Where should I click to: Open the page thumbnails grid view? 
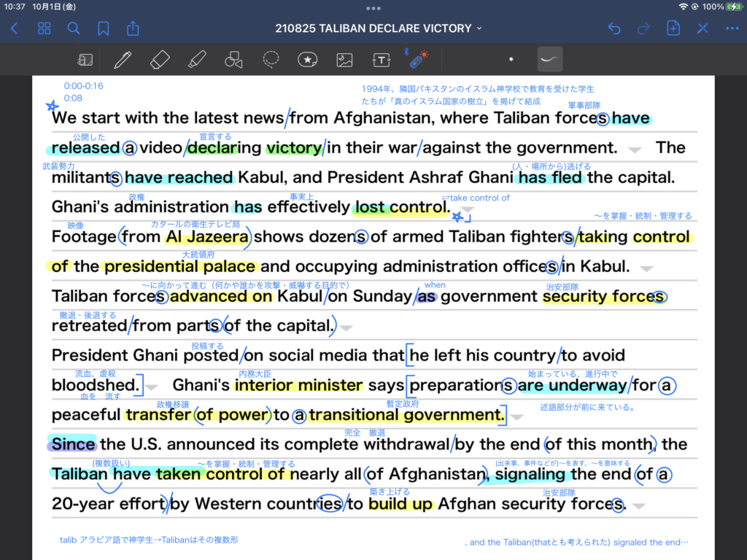pos(44,28)
